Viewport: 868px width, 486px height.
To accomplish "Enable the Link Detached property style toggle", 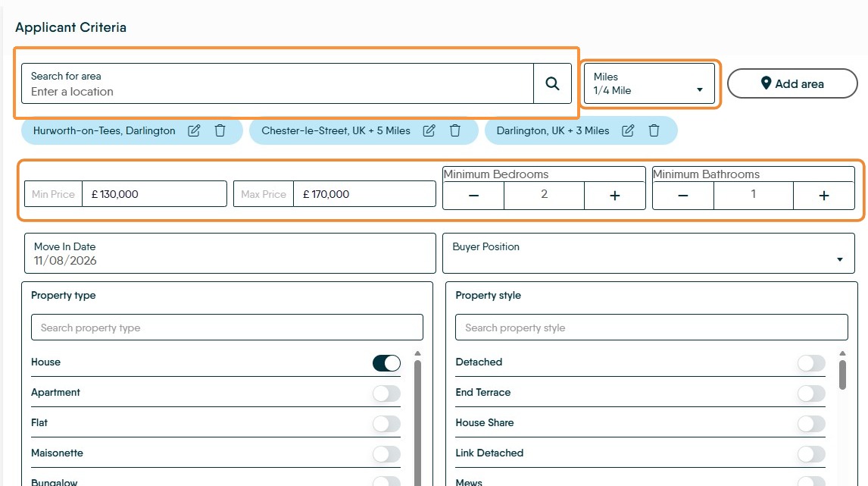I will (x=811, y=454).
